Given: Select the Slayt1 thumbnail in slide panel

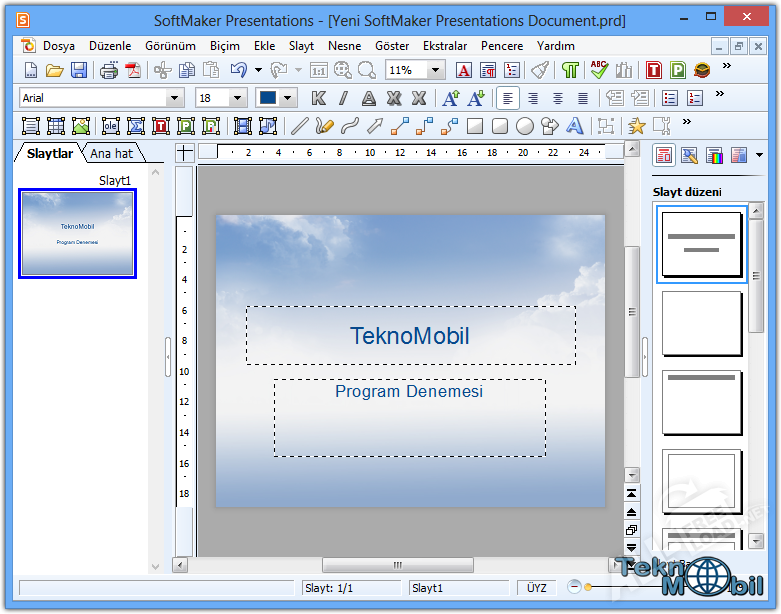Looking at the screenshot, I should pos(77,233).
